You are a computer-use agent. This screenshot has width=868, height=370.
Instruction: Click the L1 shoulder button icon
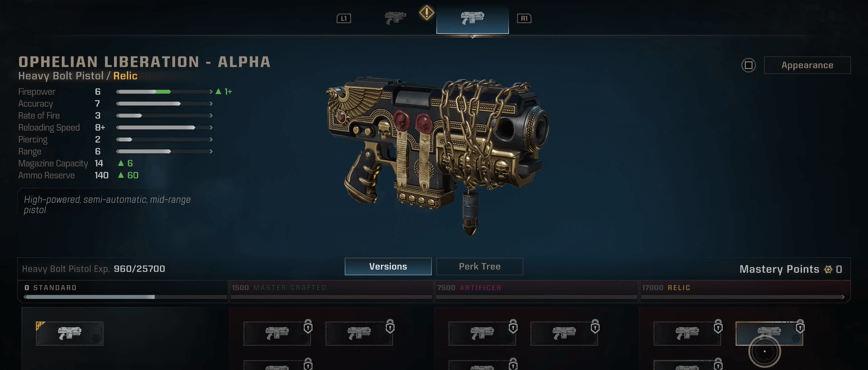pyautogui.click(x=344, y=19)
